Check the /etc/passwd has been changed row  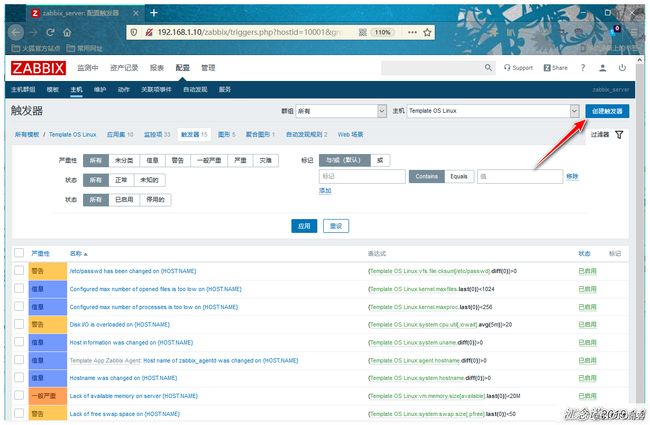19,271
